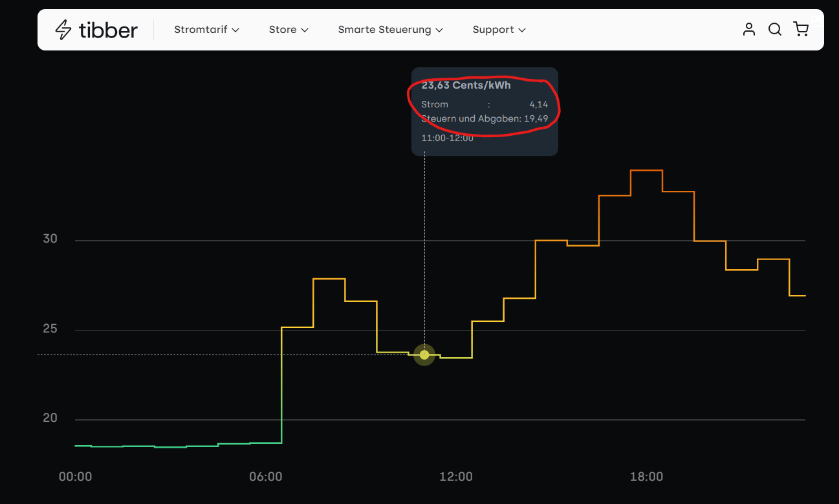839x504 pixels.
Task: Click the Steuern und Abgaben 19,49 row
Action: (485, 118)
